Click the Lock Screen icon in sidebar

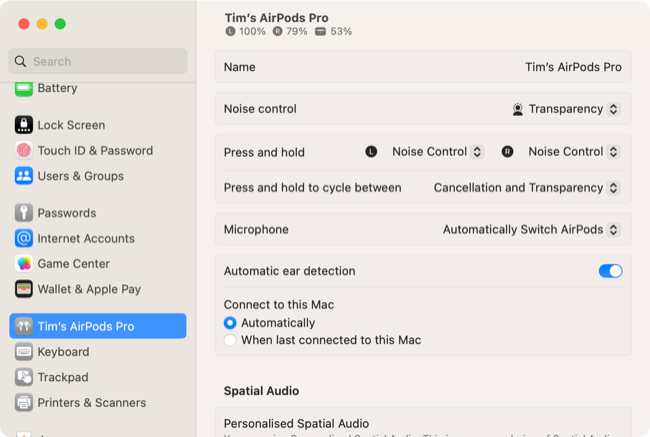click(24, 125)
